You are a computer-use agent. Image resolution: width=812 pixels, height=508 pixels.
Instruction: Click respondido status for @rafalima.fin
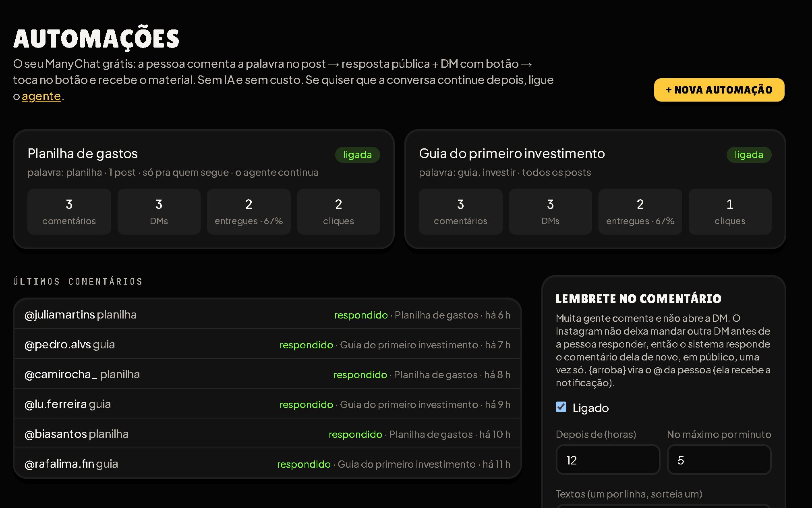click(x=304, y=464)
